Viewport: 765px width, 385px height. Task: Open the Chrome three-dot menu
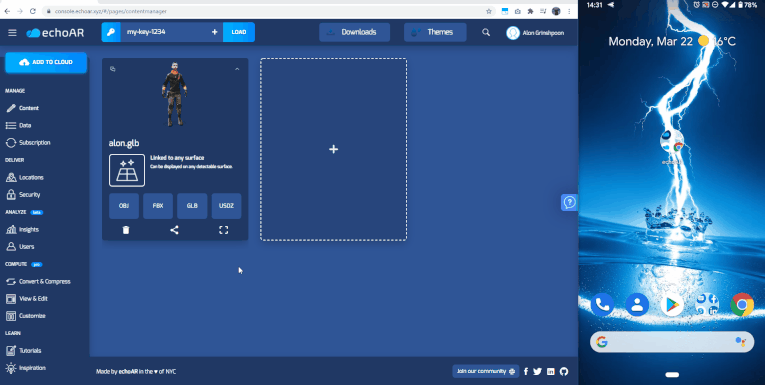[569, 11]
